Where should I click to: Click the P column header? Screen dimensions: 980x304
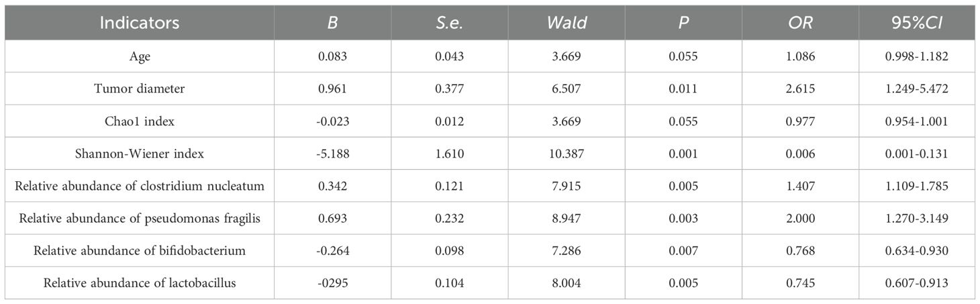683,23
